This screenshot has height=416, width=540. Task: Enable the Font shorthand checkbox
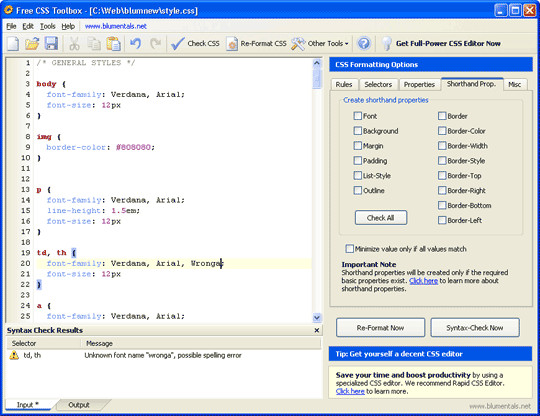357,116
